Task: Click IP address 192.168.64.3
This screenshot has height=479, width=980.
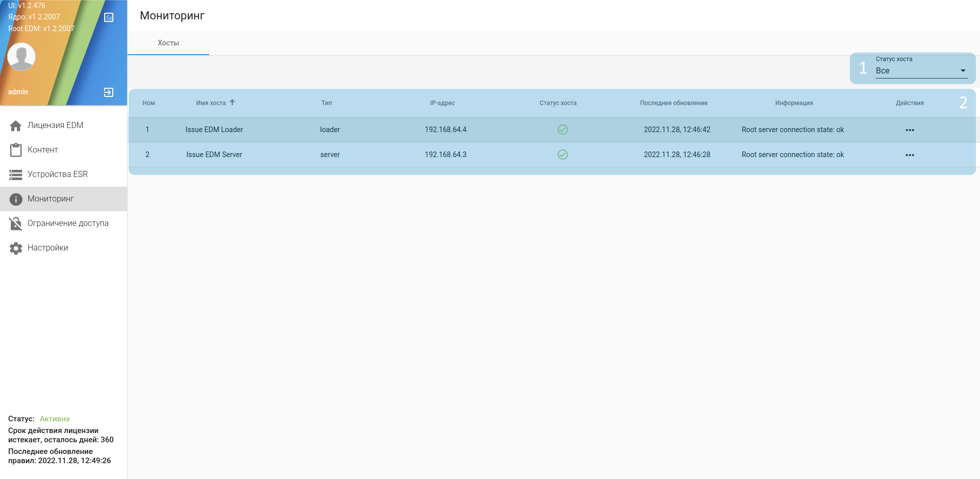Action: pos(446,155)
